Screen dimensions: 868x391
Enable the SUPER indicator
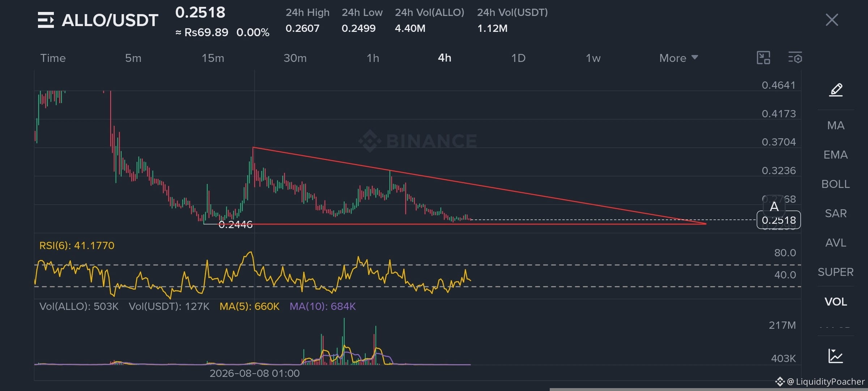[x=836, y=272]
